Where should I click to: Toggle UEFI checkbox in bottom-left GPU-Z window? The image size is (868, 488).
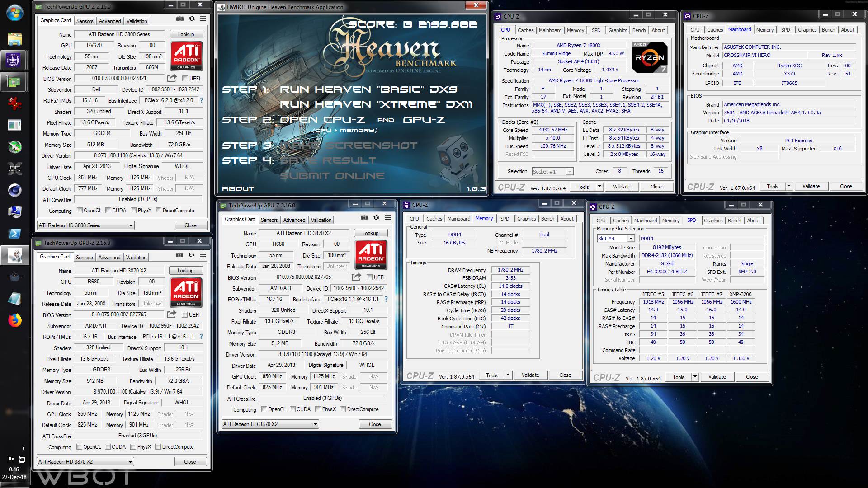pos(184,315)
